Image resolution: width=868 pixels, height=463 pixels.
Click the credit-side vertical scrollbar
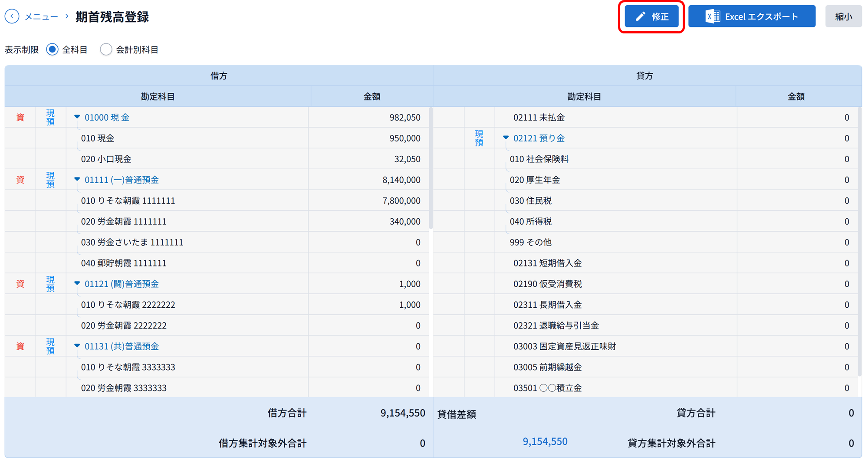click(x=859, y=241)
